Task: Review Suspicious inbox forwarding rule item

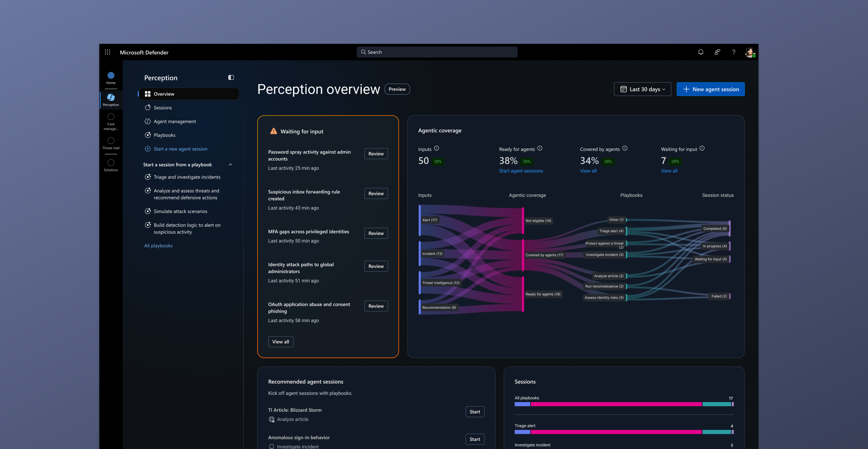Action: click(376, 194)
